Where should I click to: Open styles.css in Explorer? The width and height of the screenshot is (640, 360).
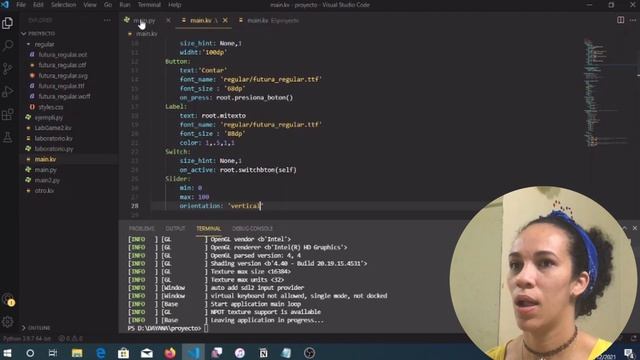(51, 107)
